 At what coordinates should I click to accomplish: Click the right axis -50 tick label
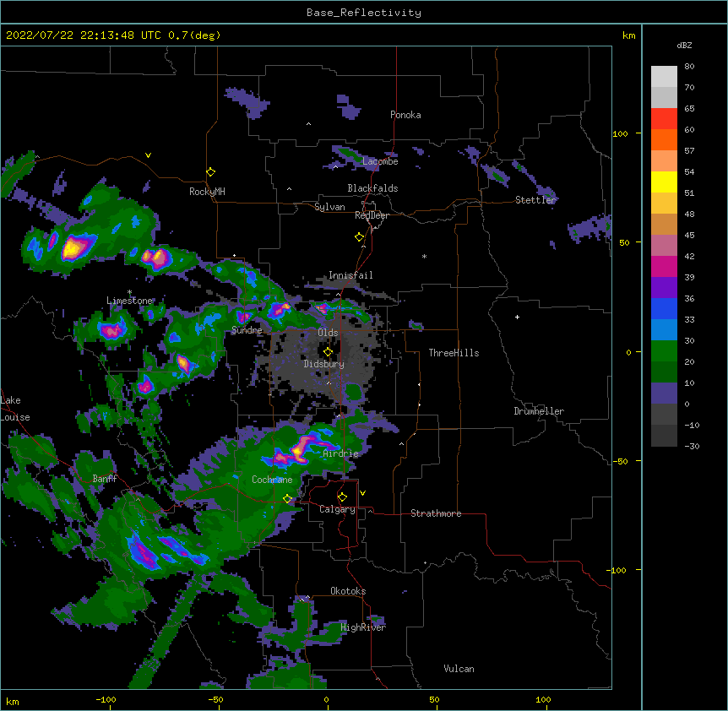(x=620, y=461)
